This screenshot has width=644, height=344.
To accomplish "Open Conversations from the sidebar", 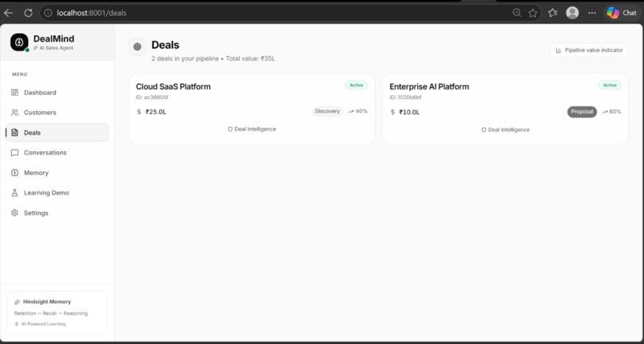I will click(57, 153).
